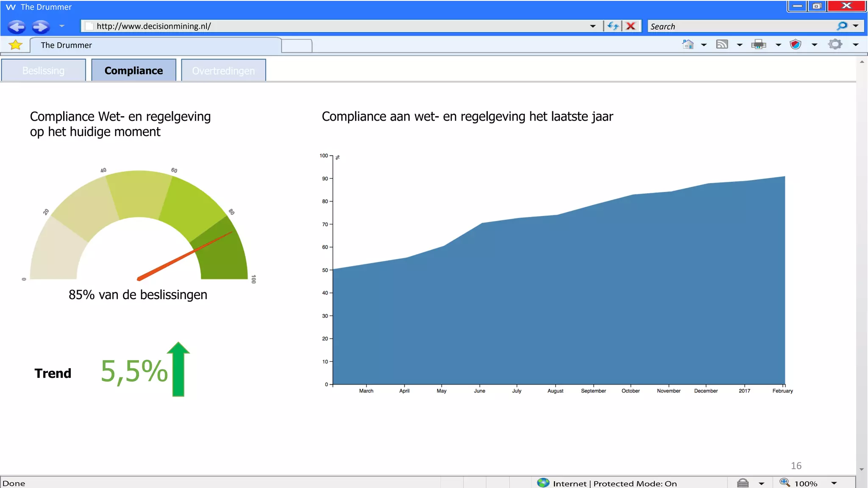Click the browser Back arrow button

17,27
